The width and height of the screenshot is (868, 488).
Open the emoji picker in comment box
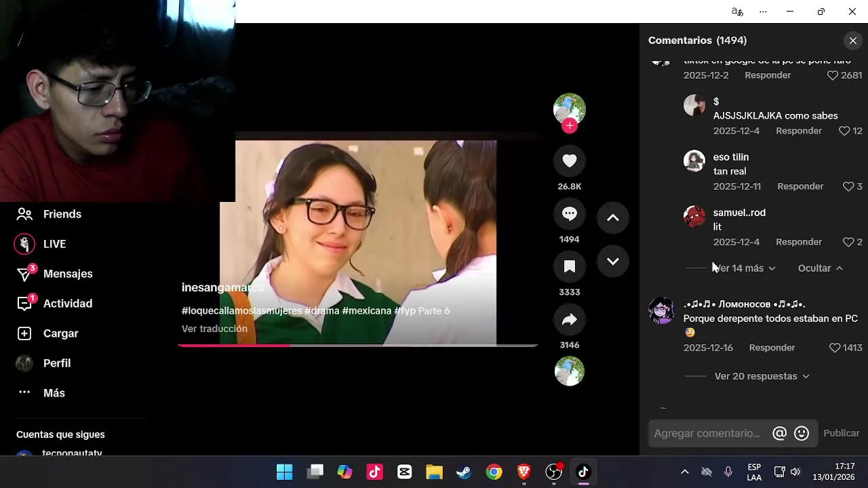click(802, 433)
